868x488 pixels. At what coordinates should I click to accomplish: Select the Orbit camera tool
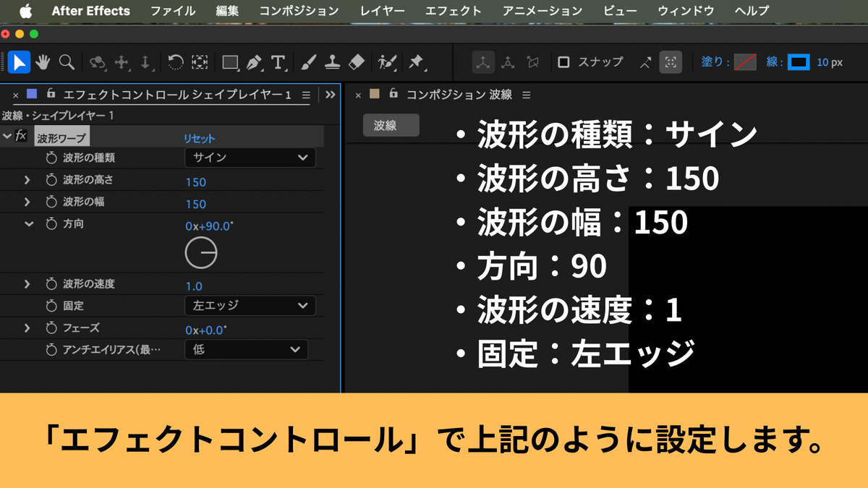point(98,63)
